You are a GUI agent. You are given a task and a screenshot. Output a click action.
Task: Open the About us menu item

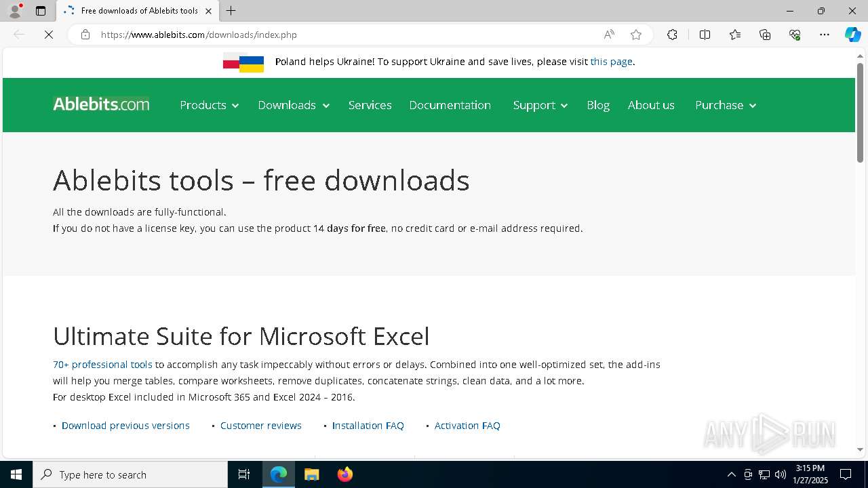coord(651,105)
